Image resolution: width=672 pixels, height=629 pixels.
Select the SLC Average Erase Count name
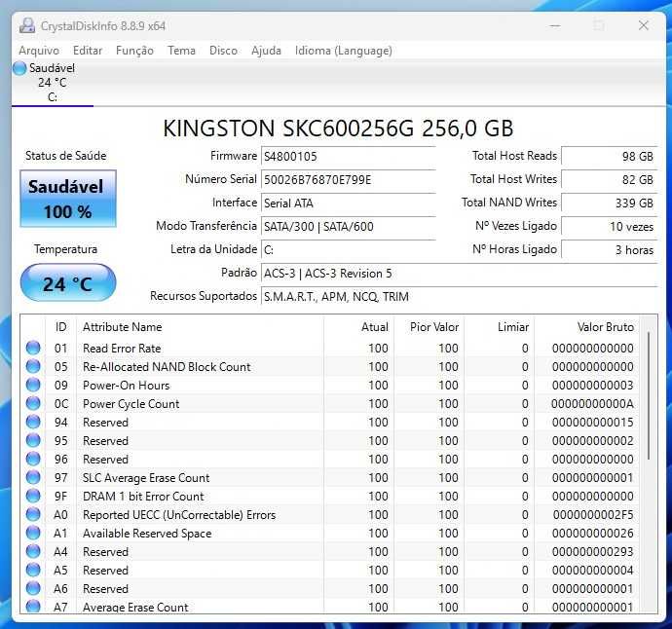146,478
